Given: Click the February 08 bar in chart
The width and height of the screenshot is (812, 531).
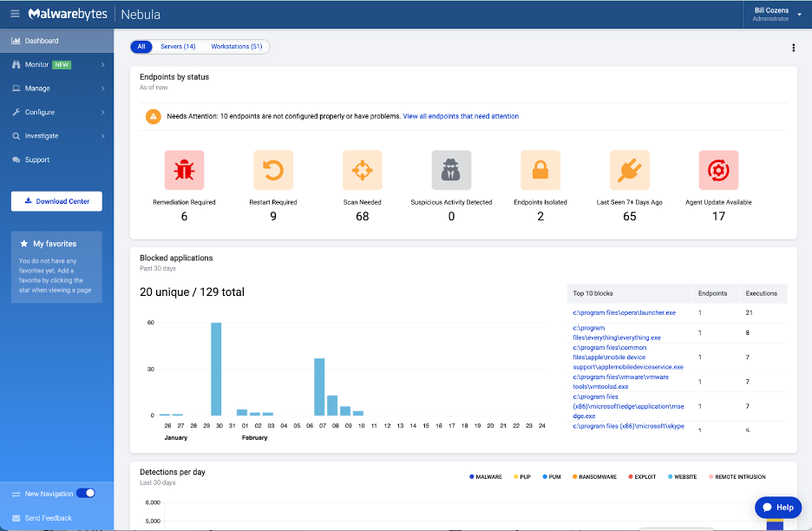Looking at the screenshot, I should [x=332, y=406].
